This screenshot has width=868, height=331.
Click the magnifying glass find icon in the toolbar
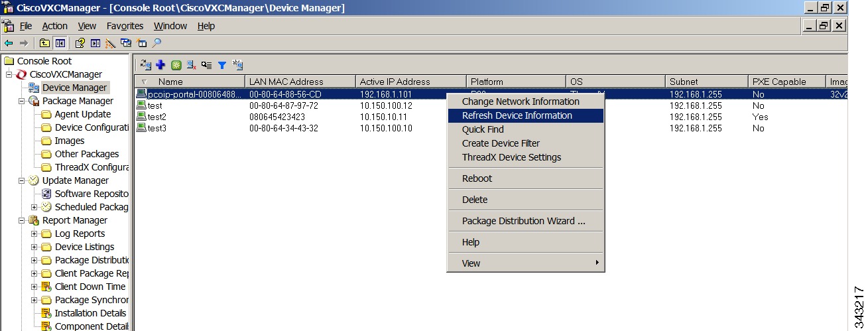click(x=156, y=43)
